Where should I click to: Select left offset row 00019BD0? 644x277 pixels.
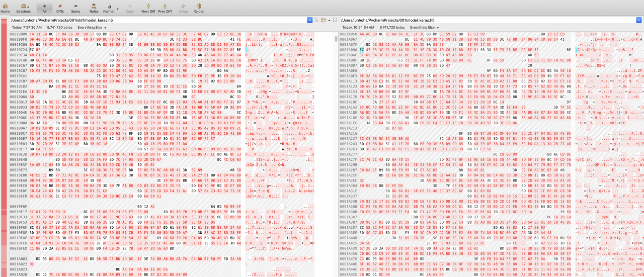[19, 33]
